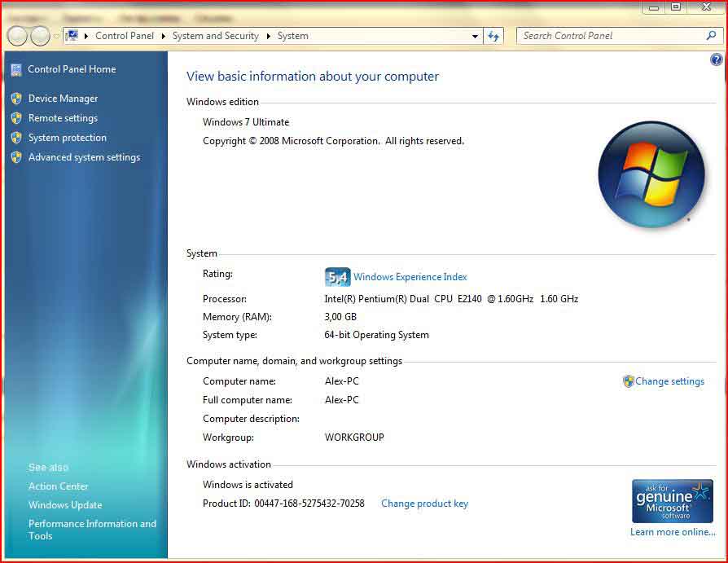
Task: Click the genuine Microsoft software badge
Action: click(x=673, y=501)
